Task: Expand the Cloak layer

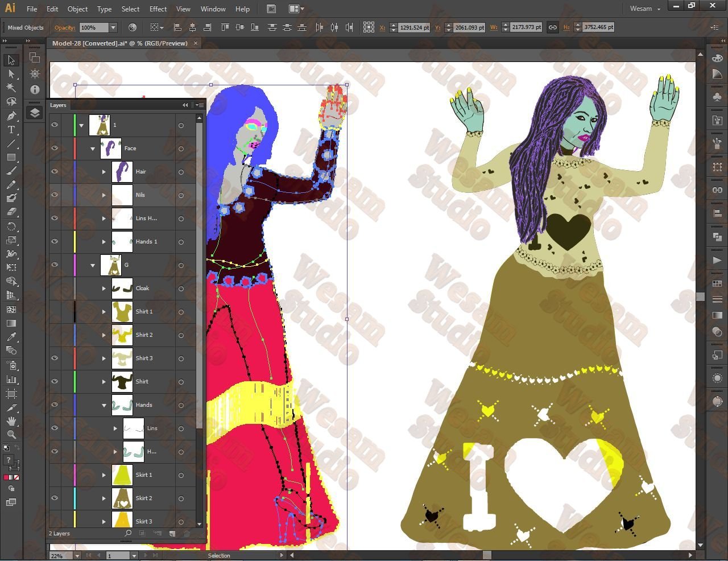Action: [x=104, y=288]
